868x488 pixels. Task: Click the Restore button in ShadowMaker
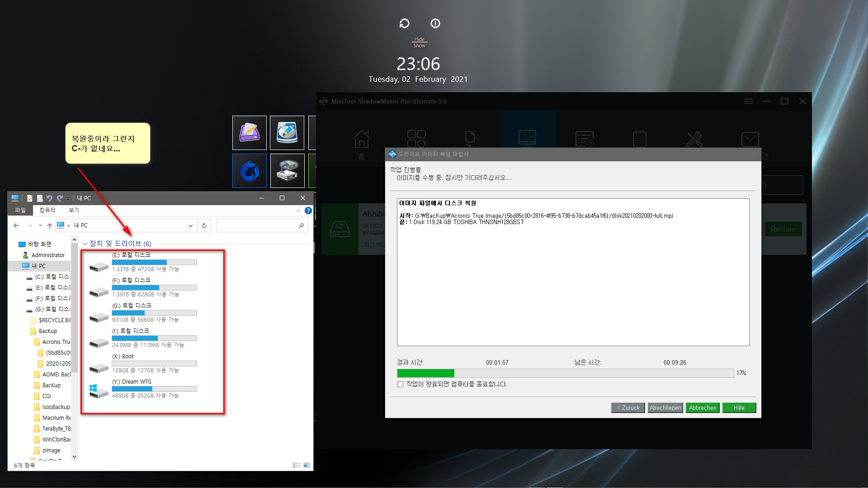783,229
